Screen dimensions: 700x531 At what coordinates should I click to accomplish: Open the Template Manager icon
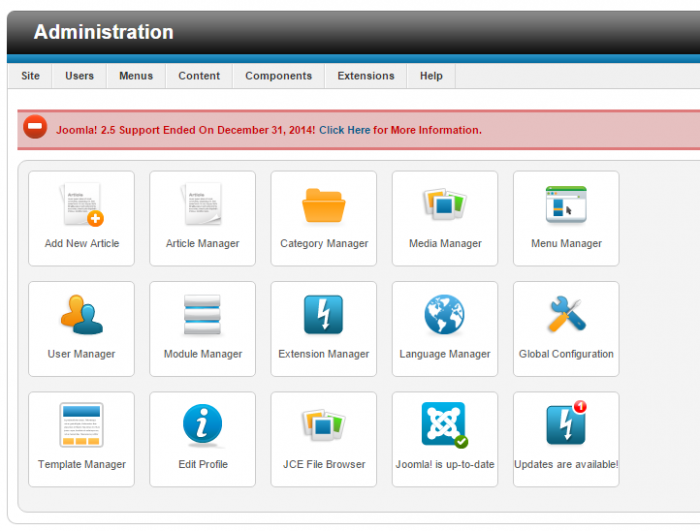point(81,427)
